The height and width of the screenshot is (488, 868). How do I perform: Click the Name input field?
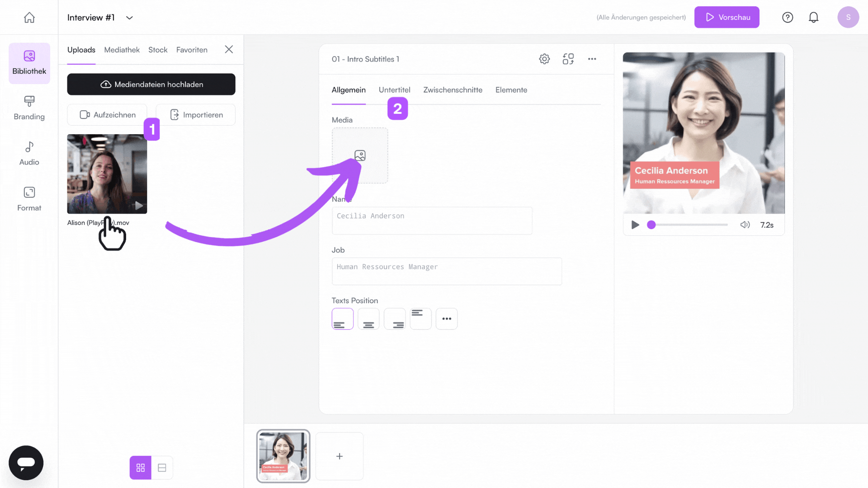pyautogui.click(x=432, y=221)
